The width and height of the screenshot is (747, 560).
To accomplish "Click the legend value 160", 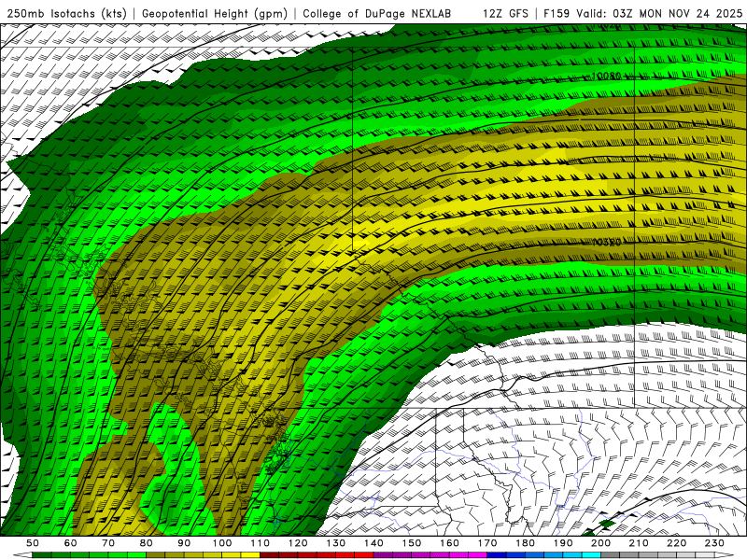I will click(x=449, y=543).
